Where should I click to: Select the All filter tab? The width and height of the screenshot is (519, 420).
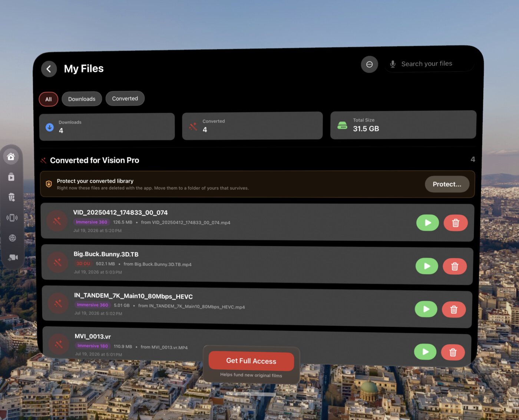(x=49, y=99)
